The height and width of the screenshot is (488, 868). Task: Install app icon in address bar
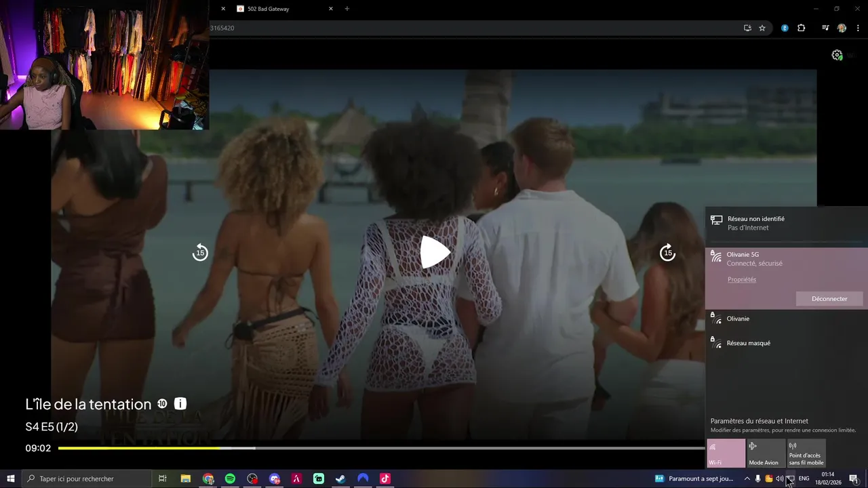(x=747, y=28)
